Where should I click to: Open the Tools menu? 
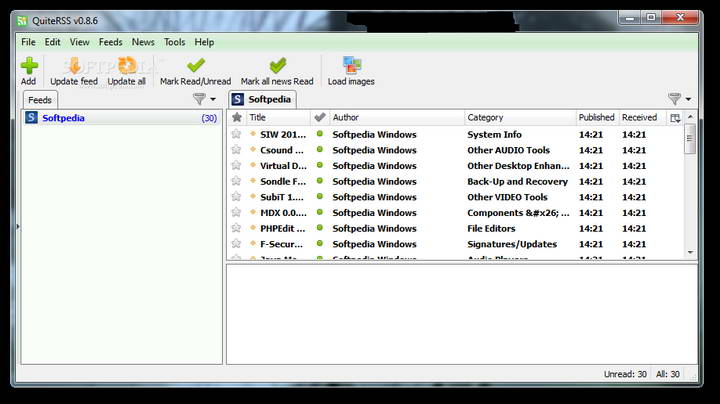point(174,42)
